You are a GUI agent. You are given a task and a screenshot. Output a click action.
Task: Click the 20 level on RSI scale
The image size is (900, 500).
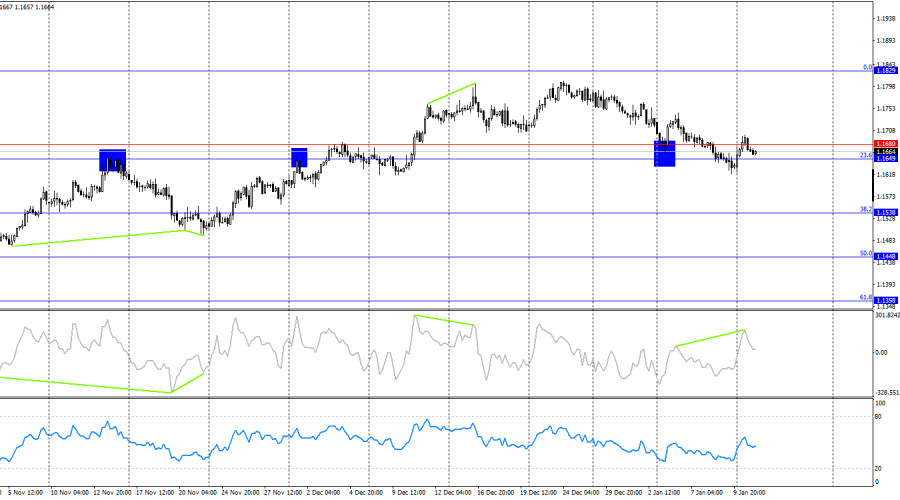pos(878,469)
